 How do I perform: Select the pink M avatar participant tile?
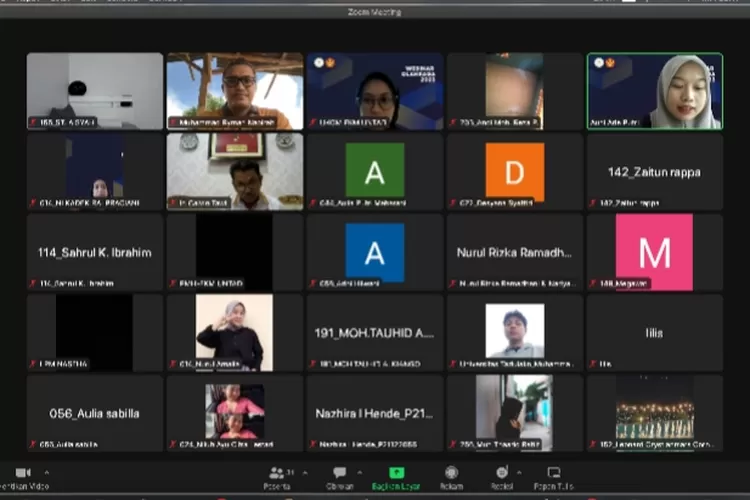655,252
